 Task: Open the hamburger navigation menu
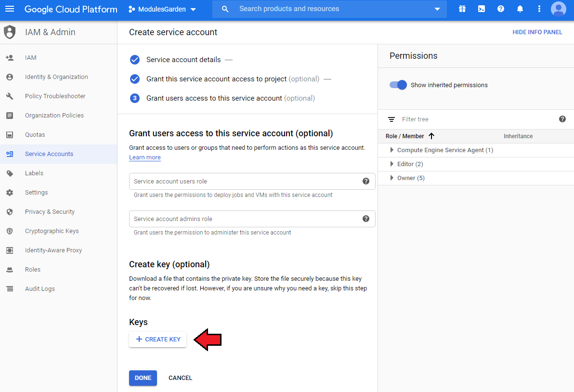tap(10, 9)
